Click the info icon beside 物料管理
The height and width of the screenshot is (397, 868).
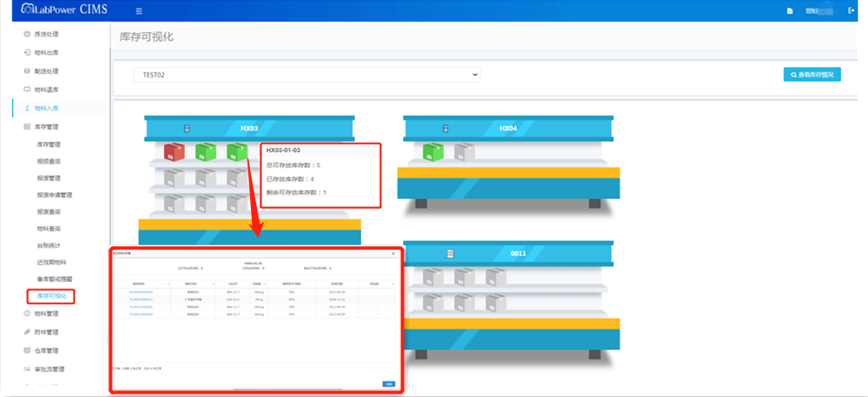[x=26, y=314]
